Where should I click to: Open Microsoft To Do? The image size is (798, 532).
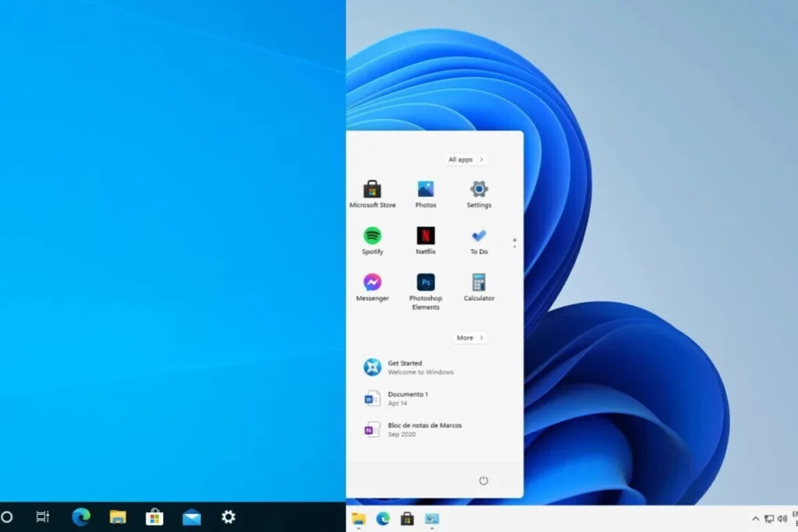pos(478,238)
